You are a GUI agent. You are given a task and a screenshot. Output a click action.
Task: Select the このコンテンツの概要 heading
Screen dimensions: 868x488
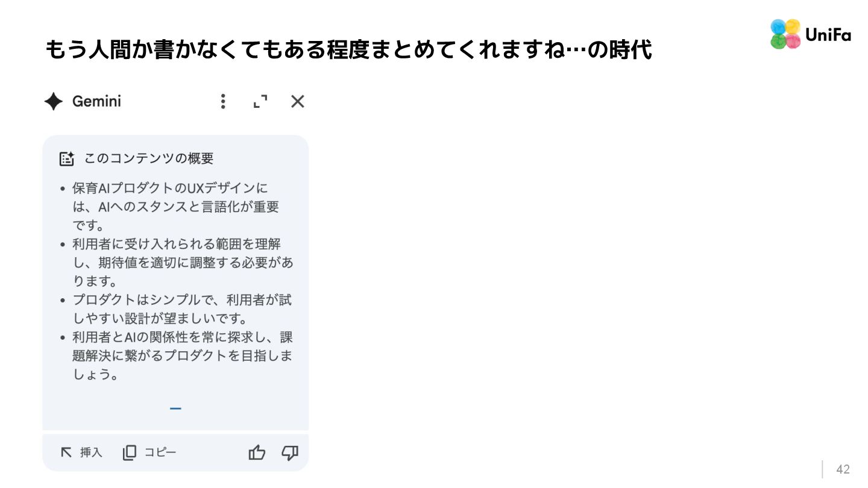tap(149, 159)
